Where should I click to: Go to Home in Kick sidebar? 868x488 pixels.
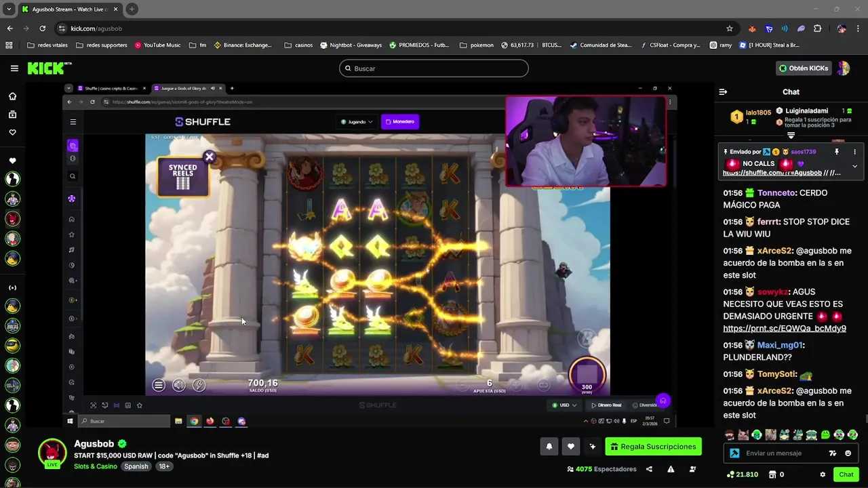pyautogui.click(x=12, y=96)
